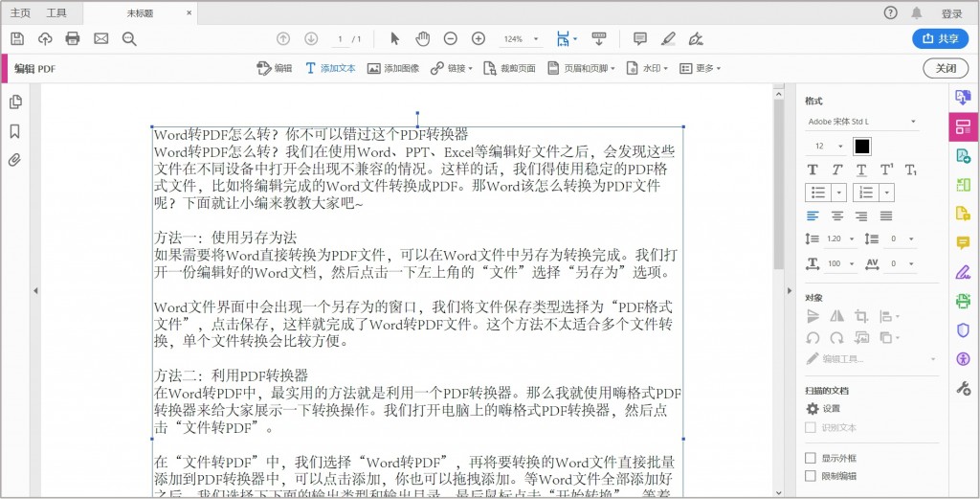The width and height of the screenshot is (980, 499).
Task: Apply subscript text style
Action: pos(911,170)
